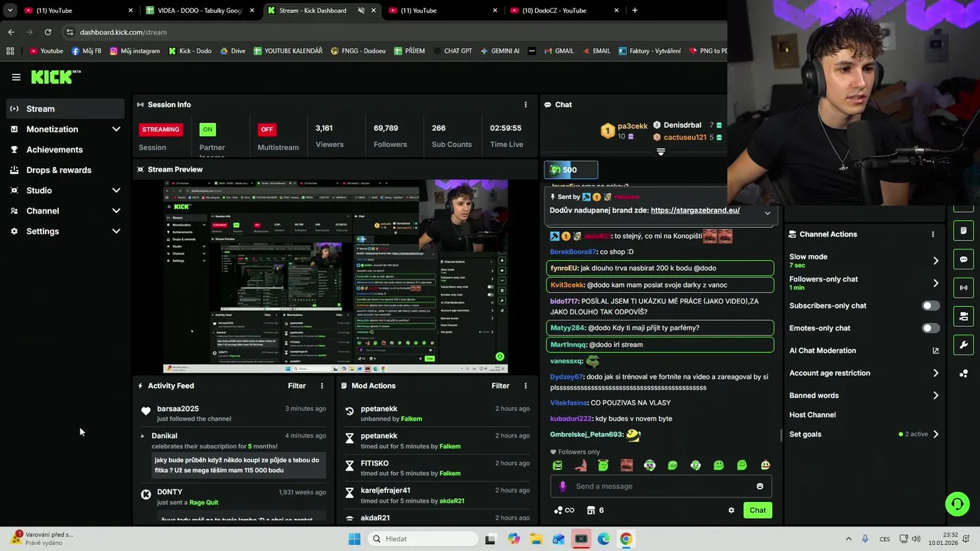Open the Windows Start menu

click(354, 539)
